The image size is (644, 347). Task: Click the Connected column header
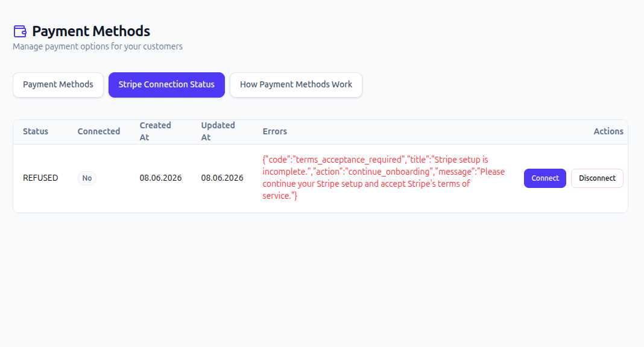click(x=98, y=131)
